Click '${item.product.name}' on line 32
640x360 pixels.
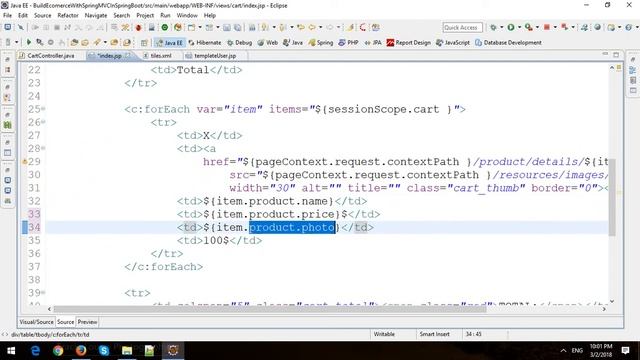(x=269, y=201)
